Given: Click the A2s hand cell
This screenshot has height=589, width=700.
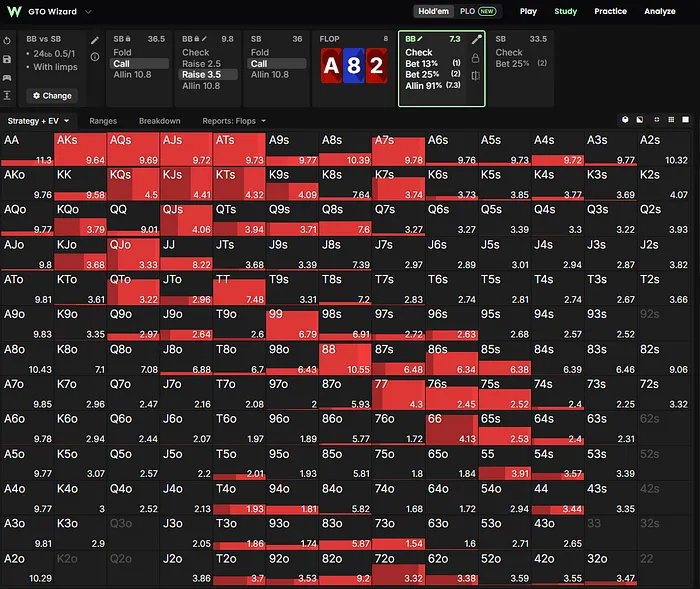Looking at the screenshot, I should pyautogui.click(x=663, y=149).
